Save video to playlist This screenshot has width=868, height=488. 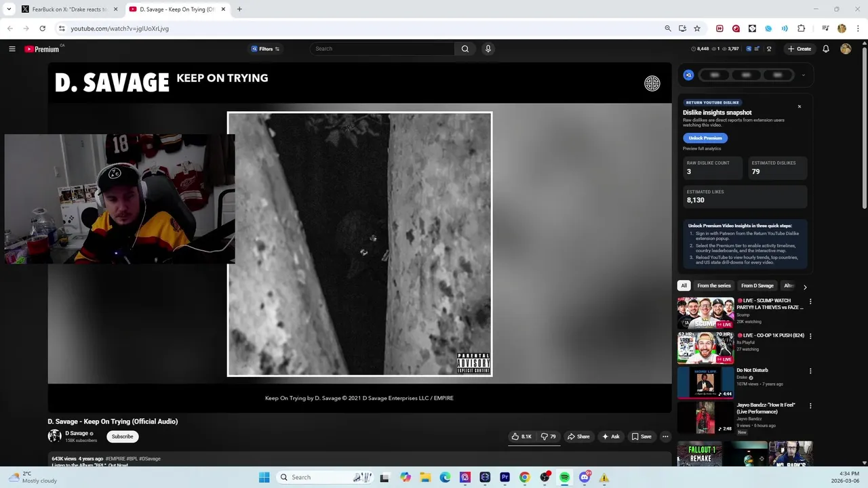tap(642, 436)
